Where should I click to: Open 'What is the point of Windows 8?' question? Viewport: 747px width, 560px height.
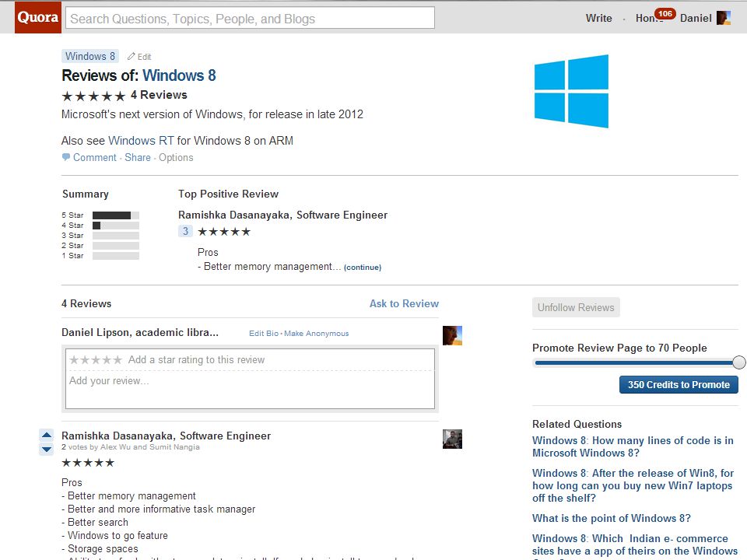(612, 518)
